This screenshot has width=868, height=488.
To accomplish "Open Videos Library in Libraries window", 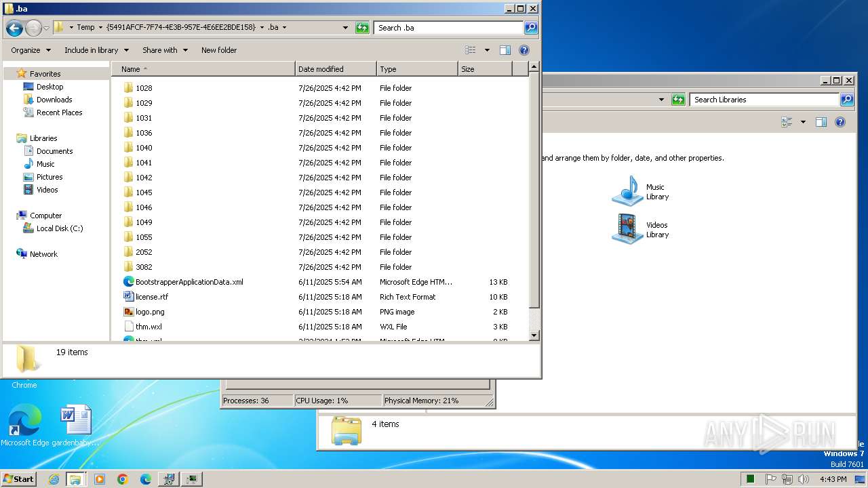I will [x=641, y=229].
